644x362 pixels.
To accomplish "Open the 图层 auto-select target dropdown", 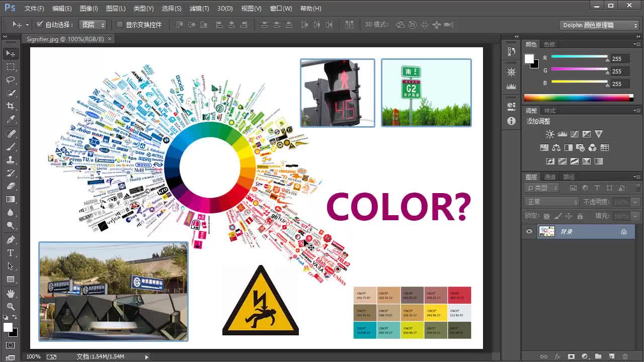I will coord(94,25).
